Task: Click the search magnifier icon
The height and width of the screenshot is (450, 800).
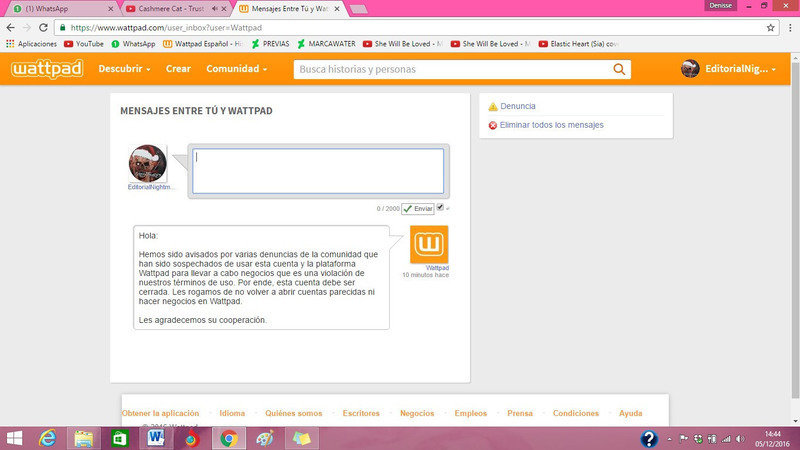Action: click(x=620, y=69)
